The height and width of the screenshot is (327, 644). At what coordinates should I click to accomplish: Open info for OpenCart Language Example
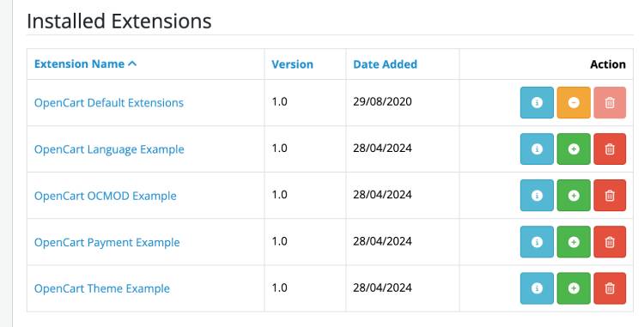tap(537, 149)
